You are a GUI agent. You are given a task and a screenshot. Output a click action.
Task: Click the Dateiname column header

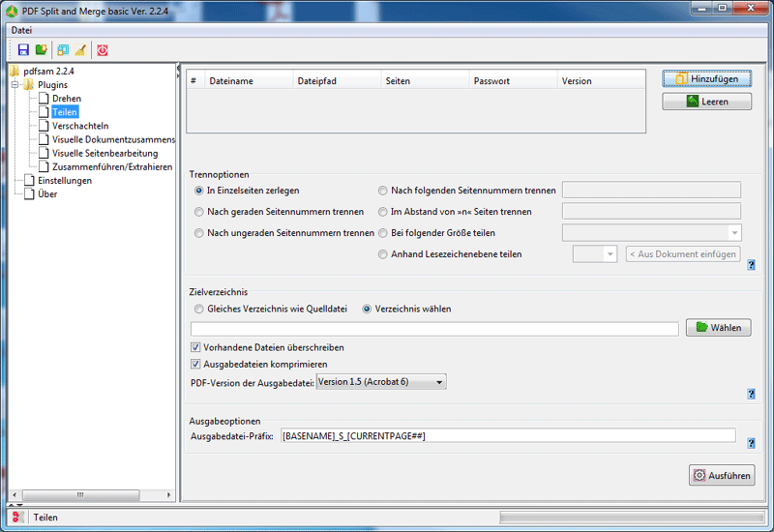click(249, 81)
